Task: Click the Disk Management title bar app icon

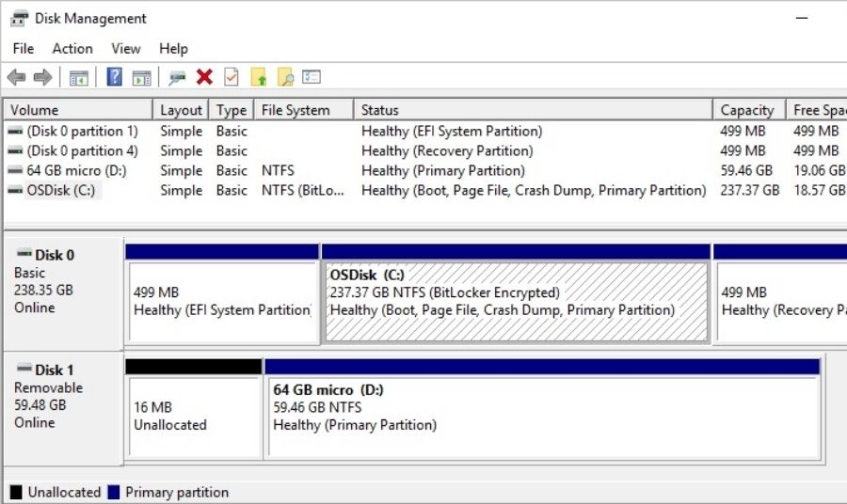Action: pos(19,19)
